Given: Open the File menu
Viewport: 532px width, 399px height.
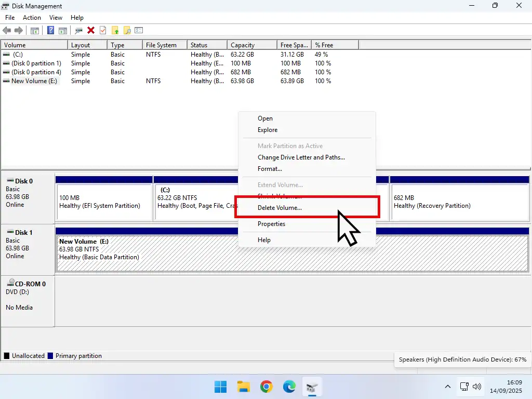Looking at the screenshot, I should pos(10,18).
